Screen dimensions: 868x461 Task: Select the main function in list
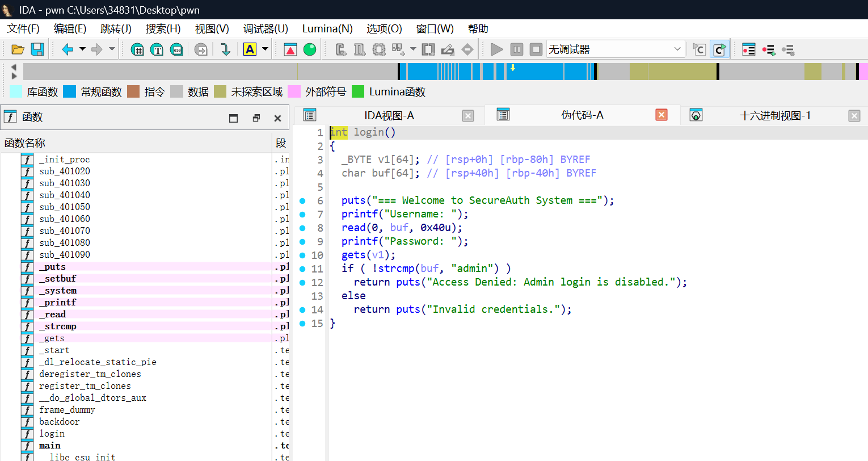pyautogui.click(x=50, y=446)
